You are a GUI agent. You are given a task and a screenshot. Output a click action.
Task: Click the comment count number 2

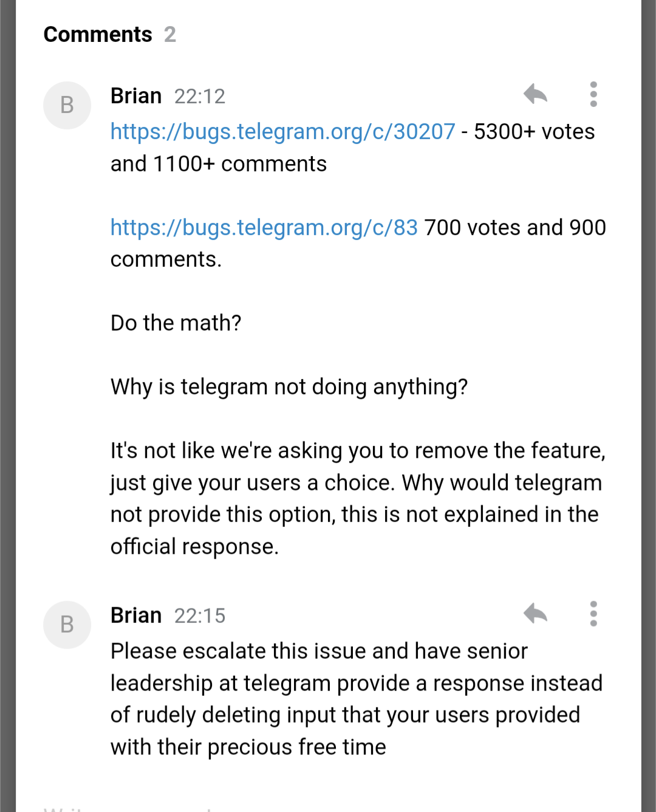pyautogui.click(x=170, y=35)
